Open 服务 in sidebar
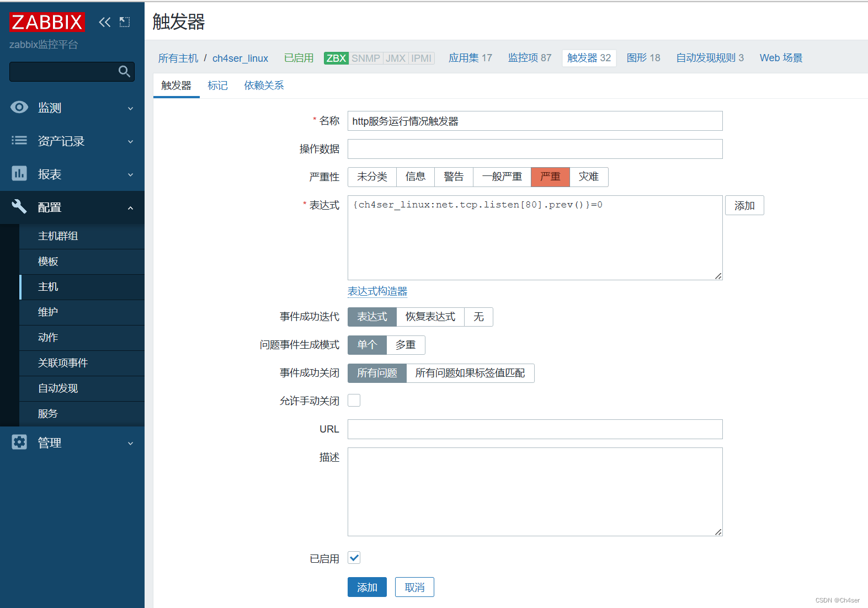This screenshot has height=608, width=868. pos(82,414)
